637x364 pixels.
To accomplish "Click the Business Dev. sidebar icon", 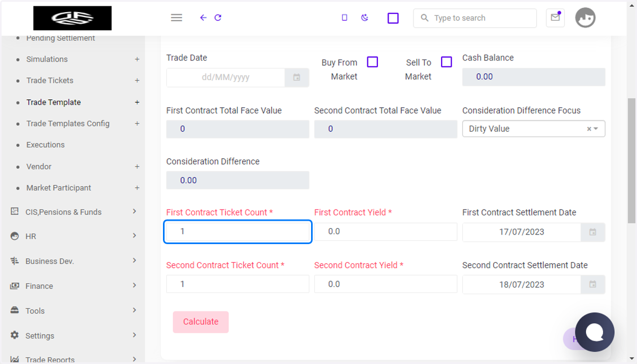I will click(x=15, y=261).
